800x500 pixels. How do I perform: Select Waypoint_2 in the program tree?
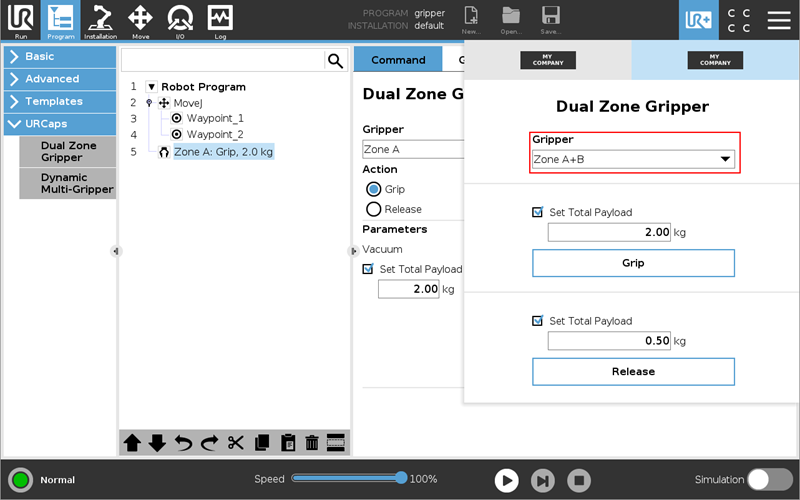click(214, 134)
